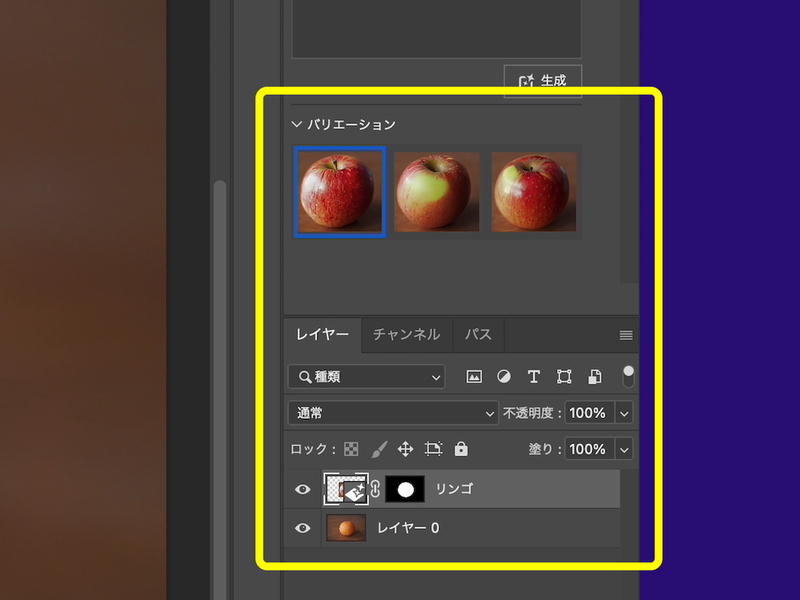Switch to the レイヤー tab
Screen dimensions: 800x600
(x=322, y=335)
